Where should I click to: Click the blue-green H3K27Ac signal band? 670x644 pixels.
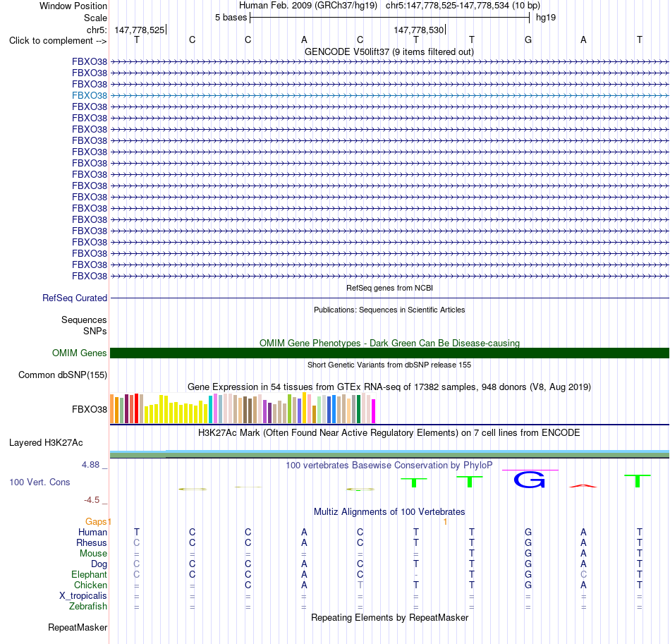(389, 454)
